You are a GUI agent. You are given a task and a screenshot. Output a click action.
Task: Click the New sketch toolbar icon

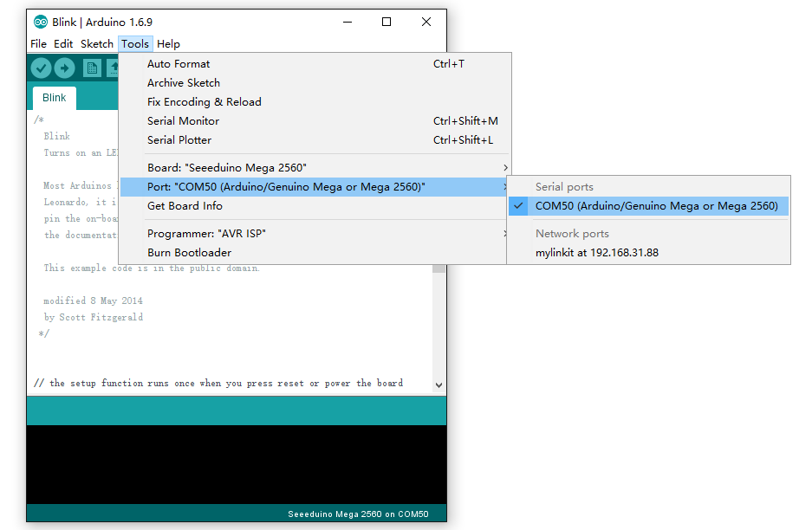[92, 68]
